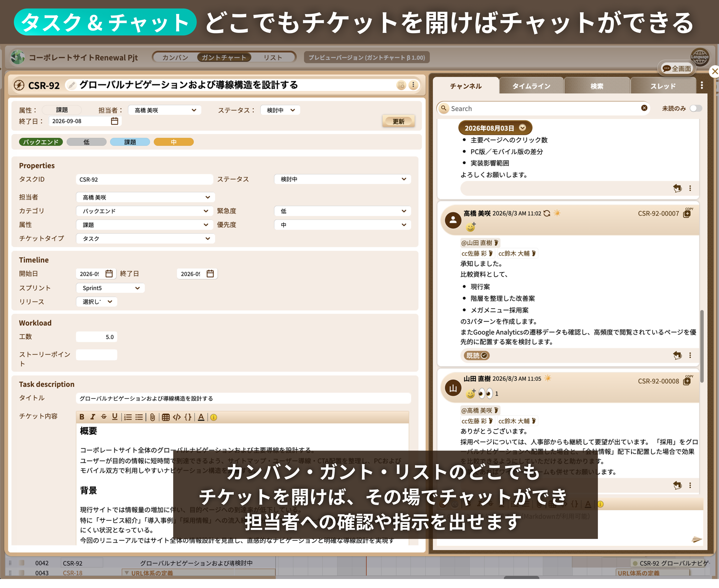Switch to リスト view
Viewport: 719px width, 588px height.
click(273, 57)
